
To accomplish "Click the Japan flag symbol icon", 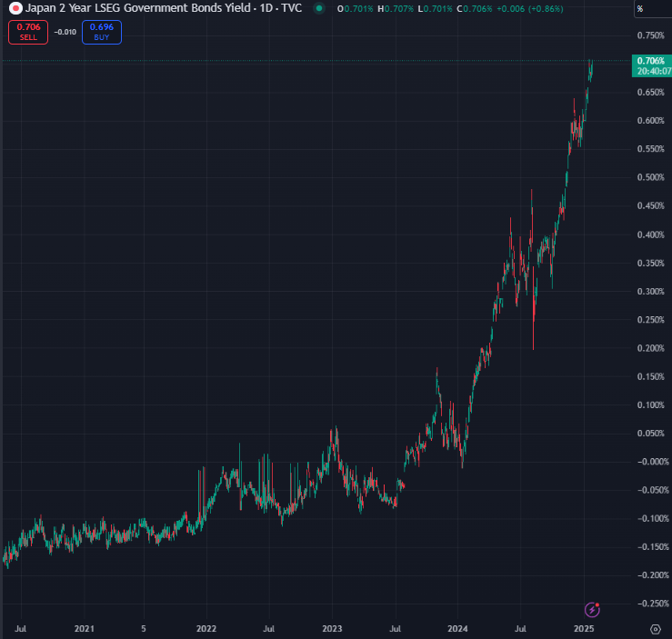I will [x=15, y=8].
